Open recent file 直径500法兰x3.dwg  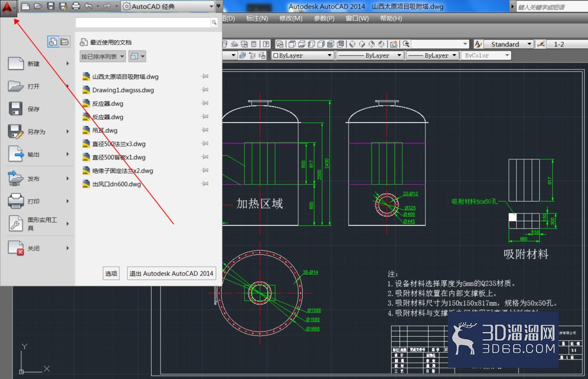pyautogui.click(x=119, y=143)
